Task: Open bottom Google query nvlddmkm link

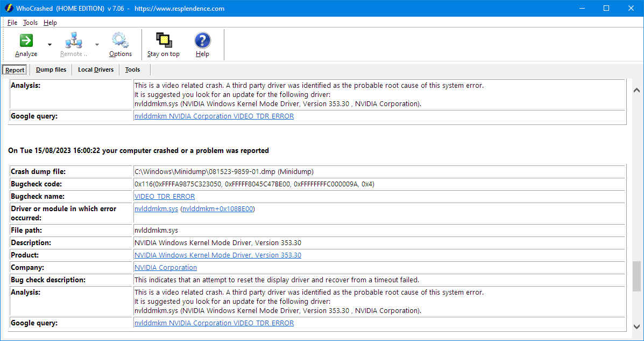Action: click(x=214, y=323)
